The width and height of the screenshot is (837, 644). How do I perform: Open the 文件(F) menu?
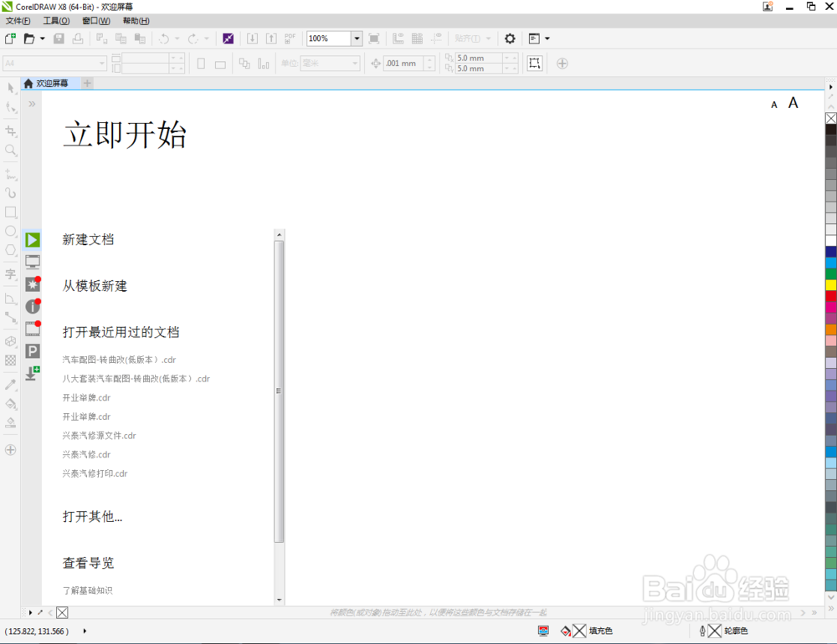pos(18,21)
